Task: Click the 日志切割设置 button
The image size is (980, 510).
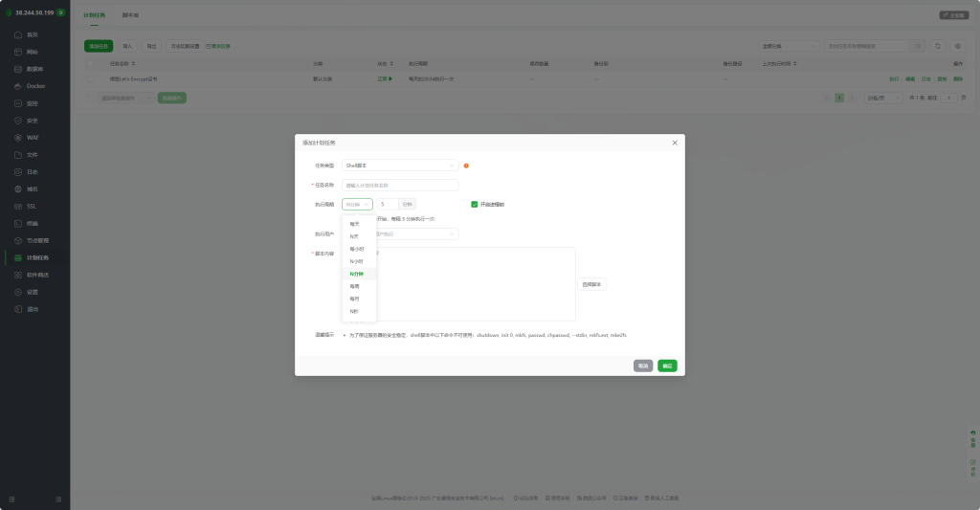Action: (185, 46)
